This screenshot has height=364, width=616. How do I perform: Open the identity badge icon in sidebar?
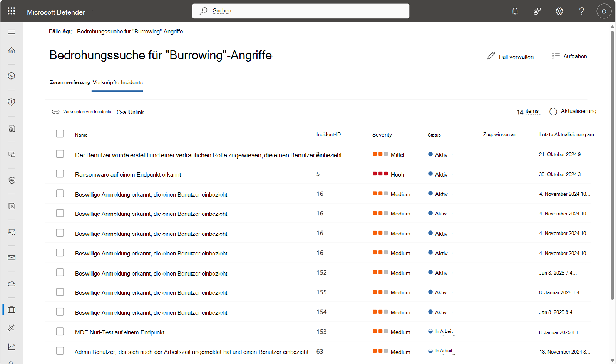click(12, 206)
